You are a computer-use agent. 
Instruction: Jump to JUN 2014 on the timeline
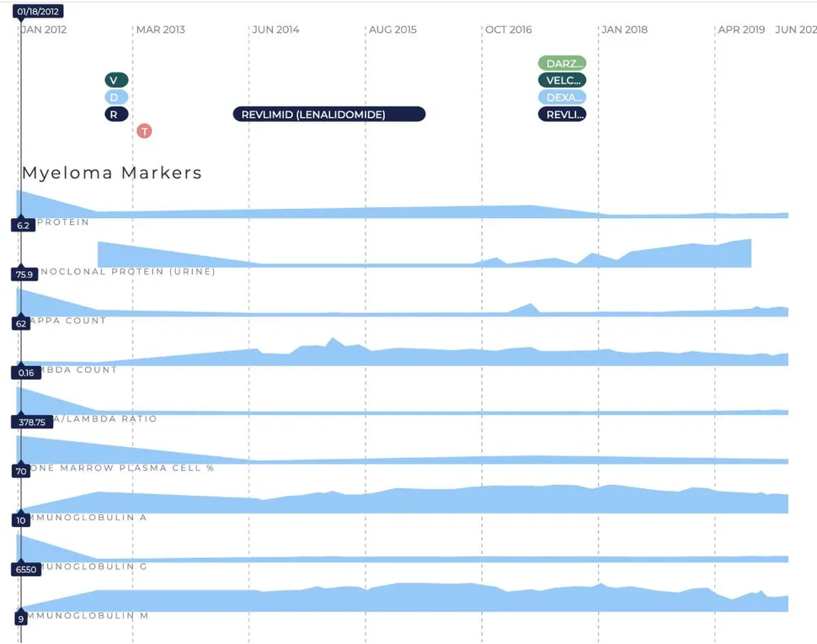276,29
